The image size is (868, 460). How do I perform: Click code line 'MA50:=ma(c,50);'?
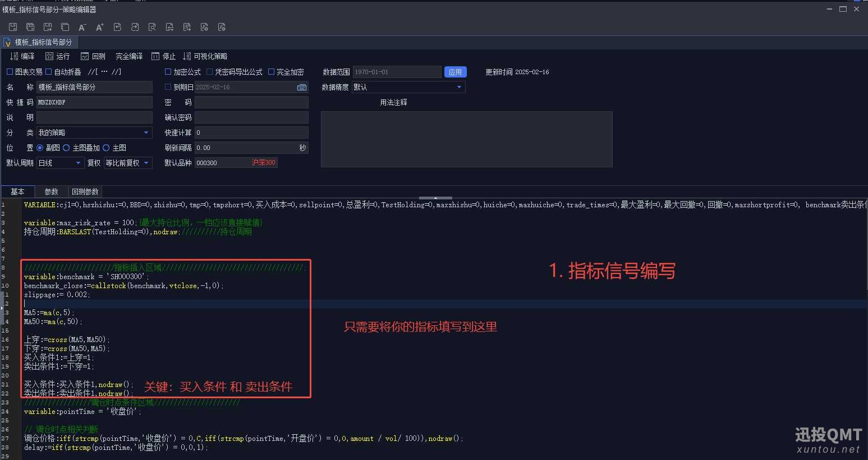pos(53,322)
